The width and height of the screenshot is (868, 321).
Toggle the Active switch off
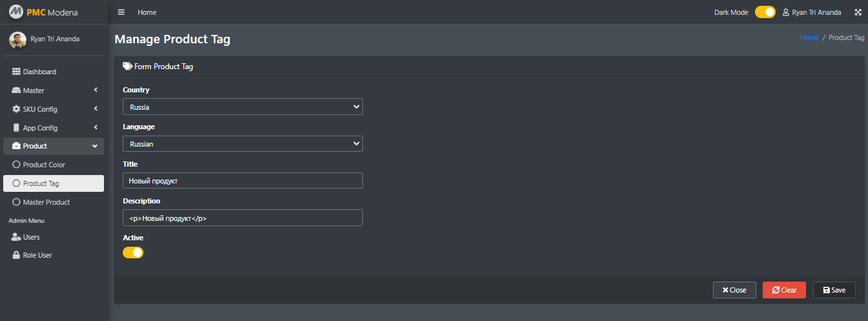click(x=133, y=253)
